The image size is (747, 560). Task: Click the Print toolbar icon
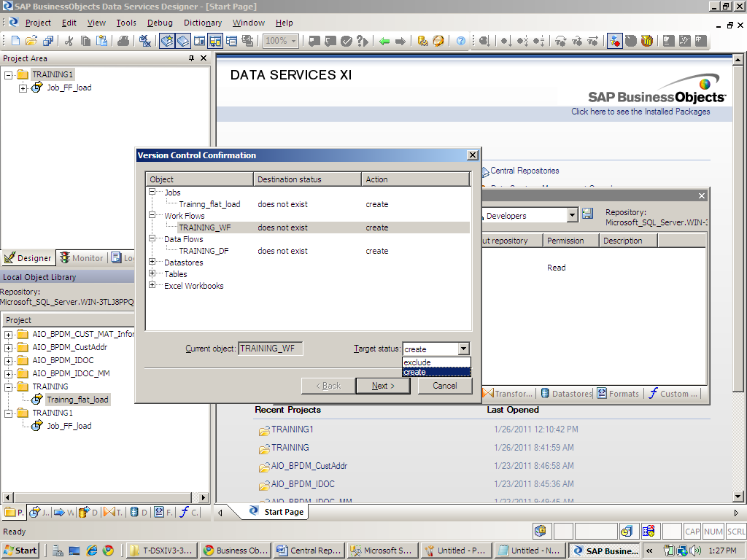(x=123, y=41)
